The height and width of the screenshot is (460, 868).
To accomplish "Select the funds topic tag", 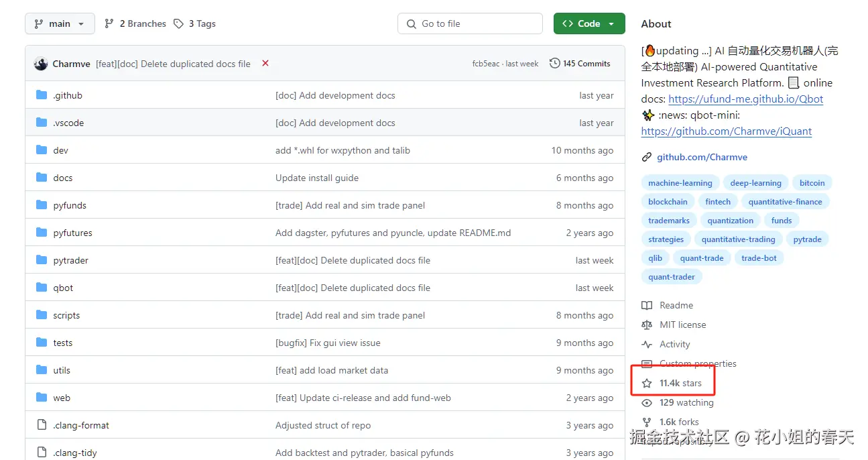I will coord(782,221).
